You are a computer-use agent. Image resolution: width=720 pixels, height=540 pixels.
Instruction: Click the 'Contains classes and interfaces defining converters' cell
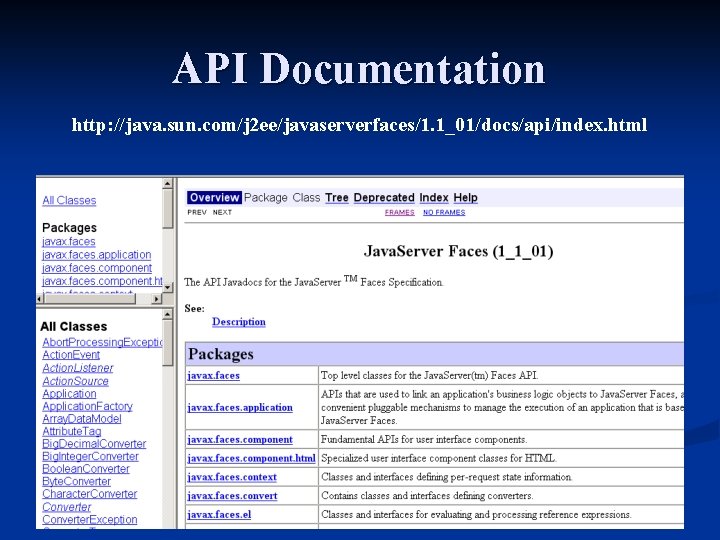(x=501, y=496)
